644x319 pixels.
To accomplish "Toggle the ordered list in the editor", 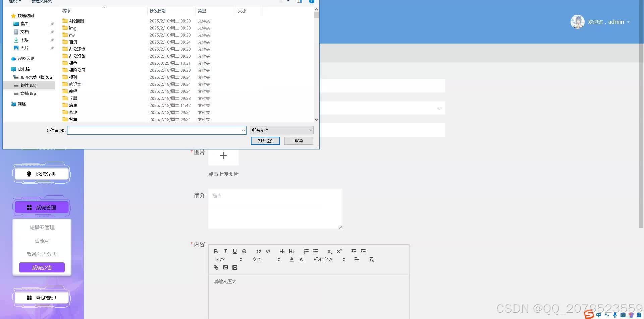I will (x=306, y=251).
